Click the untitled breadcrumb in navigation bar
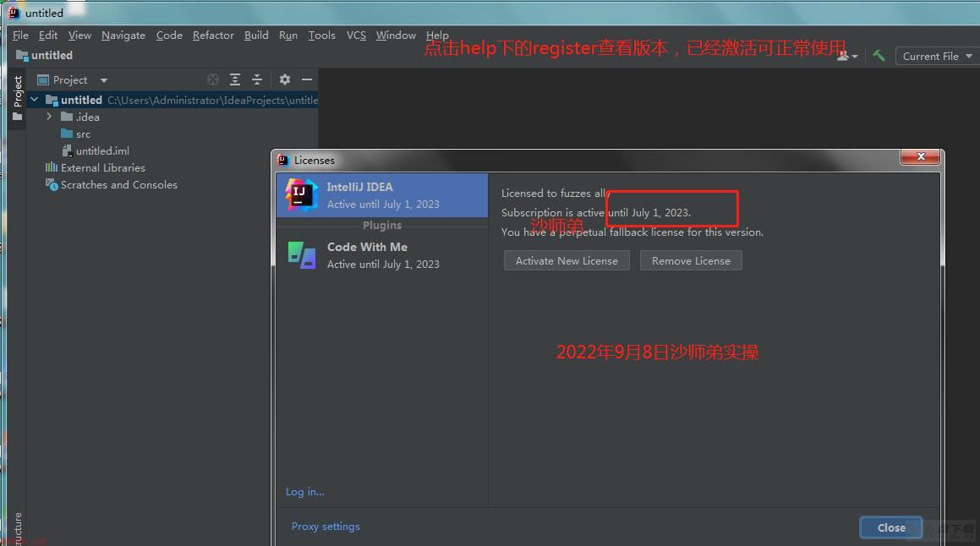The height and width of the screenshot is (546, 980). click(x=44, y=56)
